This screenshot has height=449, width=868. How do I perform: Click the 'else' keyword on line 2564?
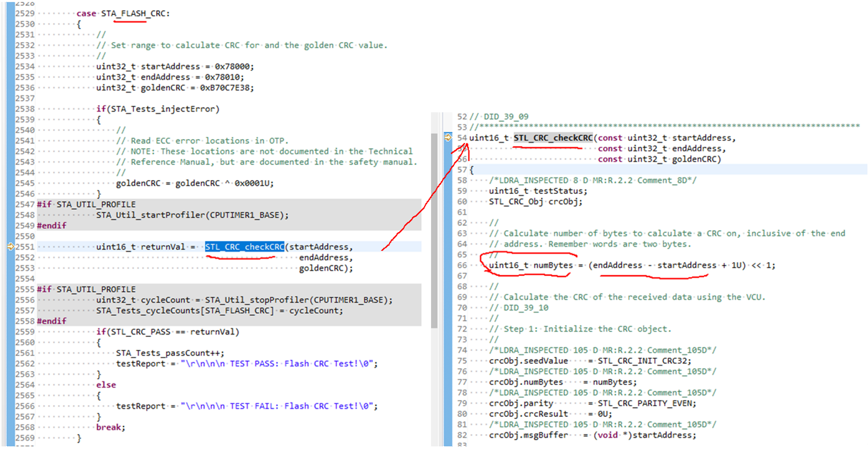click(106, 385)
